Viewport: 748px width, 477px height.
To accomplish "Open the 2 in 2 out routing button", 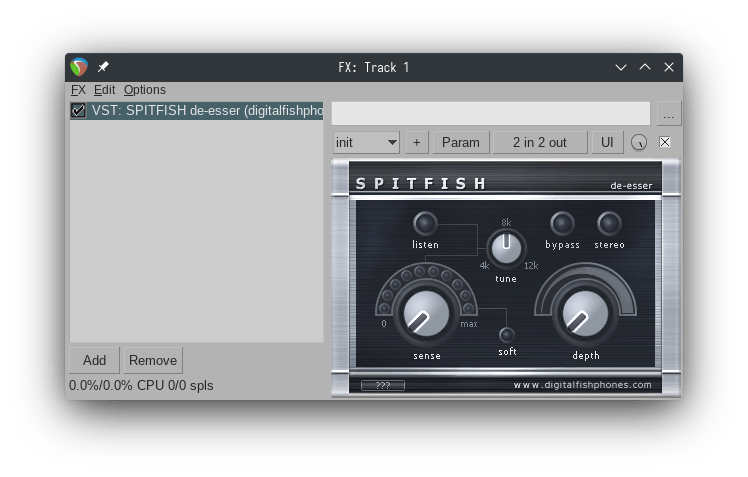I will 540,142.
